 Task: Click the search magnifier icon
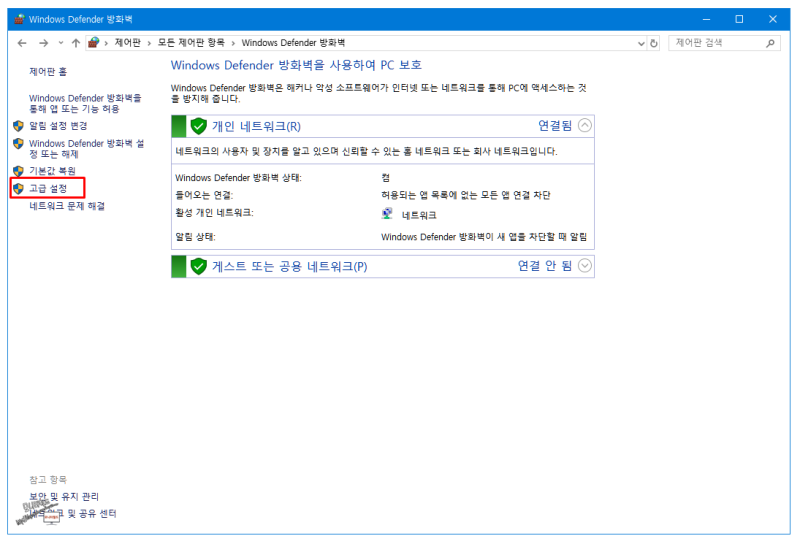click(770, 43)
